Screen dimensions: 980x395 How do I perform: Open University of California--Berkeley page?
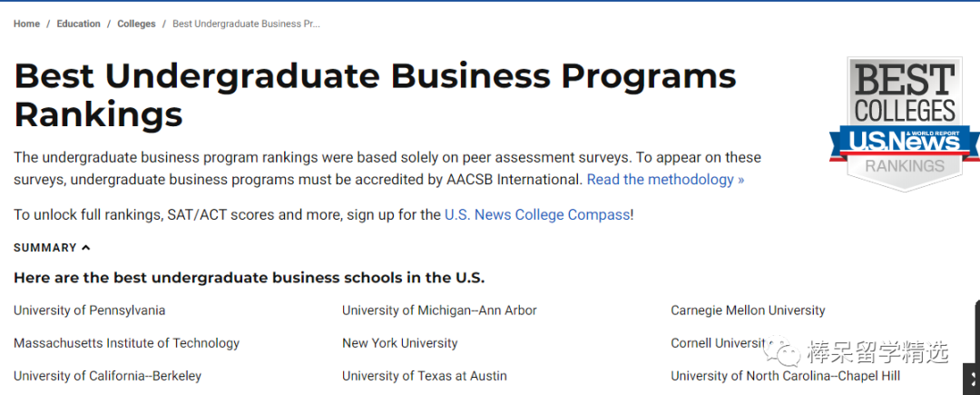point(107,376)
